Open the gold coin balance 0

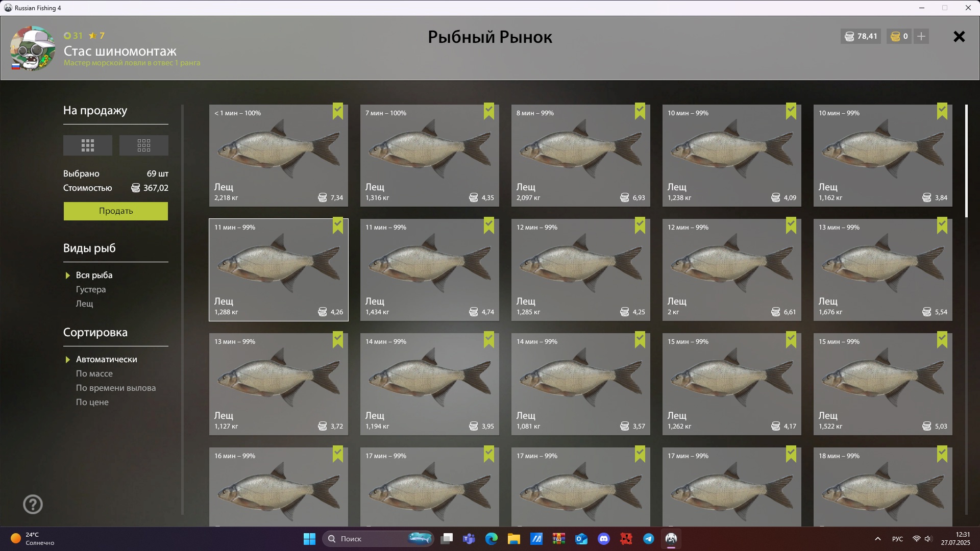(x=898, y=36)
